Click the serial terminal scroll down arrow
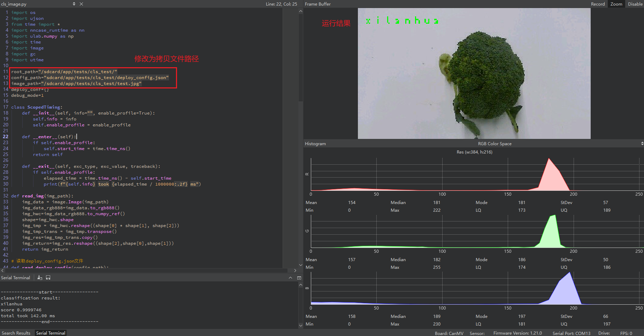The width and height of the screenshot is (644, 336). (301, 326)
